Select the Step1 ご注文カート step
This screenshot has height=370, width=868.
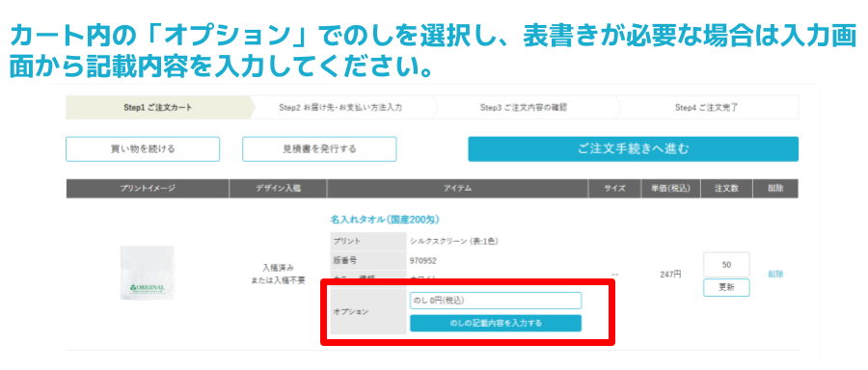click(158, 108)
